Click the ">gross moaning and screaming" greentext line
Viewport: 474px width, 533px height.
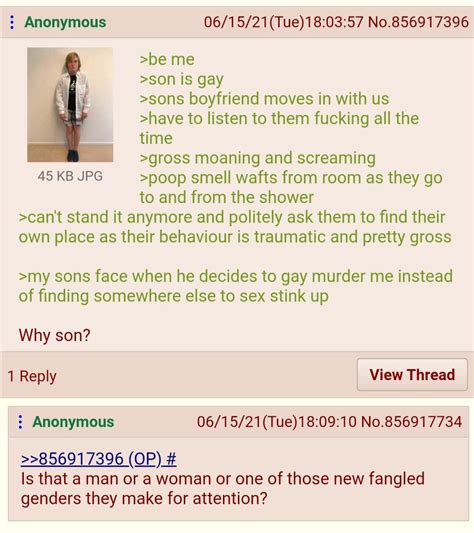258,158
